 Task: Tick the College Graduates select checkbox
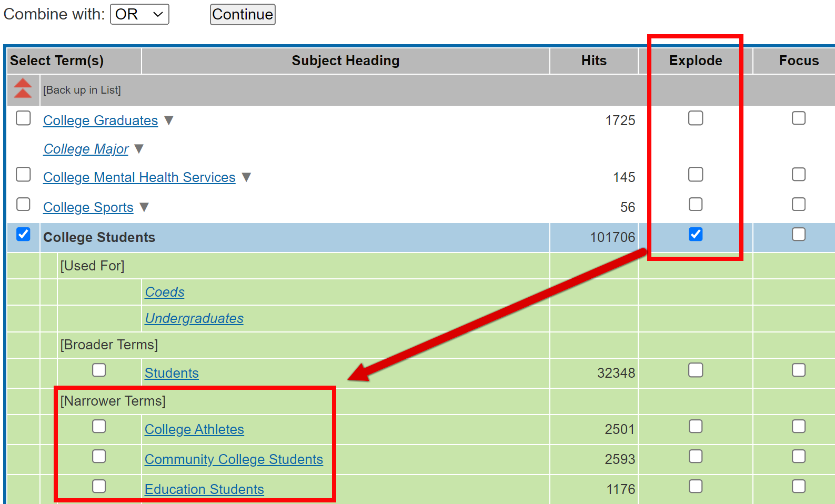[x=23, y=118]
